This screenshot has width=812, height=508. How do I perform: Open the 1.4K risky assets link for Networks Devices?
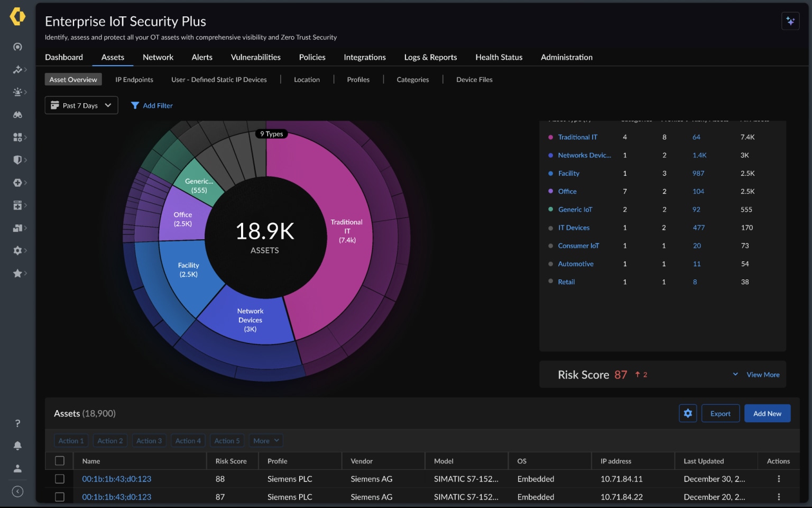699,155
